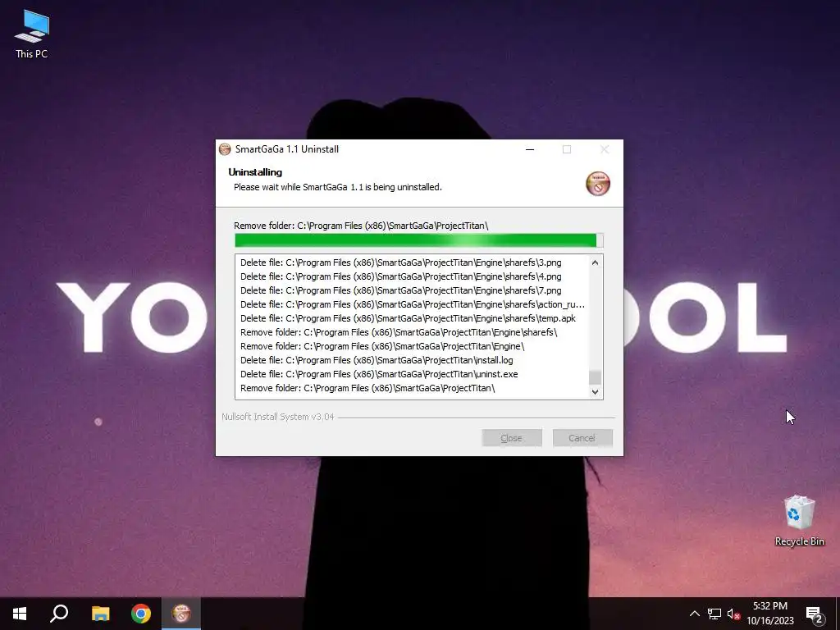Open muted volume tray icon
This screenshot has height=630, width=840.
click(x=733, y=614)
